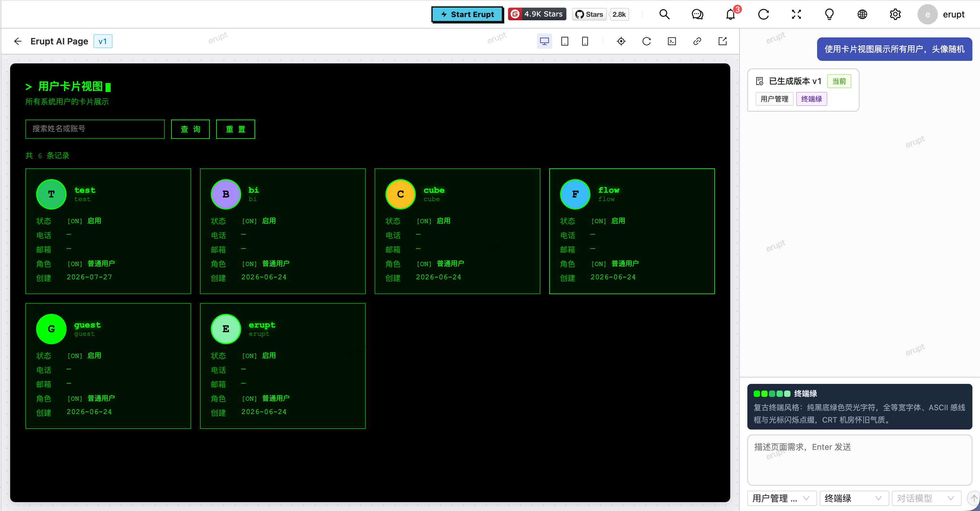Screen dimensions: 980x511
Task: Toggle fullscreen expand icon in header
Action: point(796,15)
